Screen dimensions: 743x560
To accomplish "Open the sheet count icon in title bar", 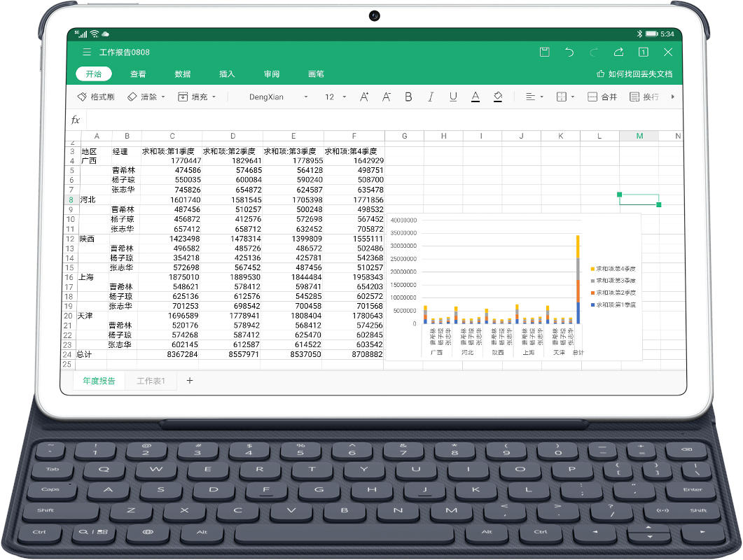I will [x=643, y=52].
